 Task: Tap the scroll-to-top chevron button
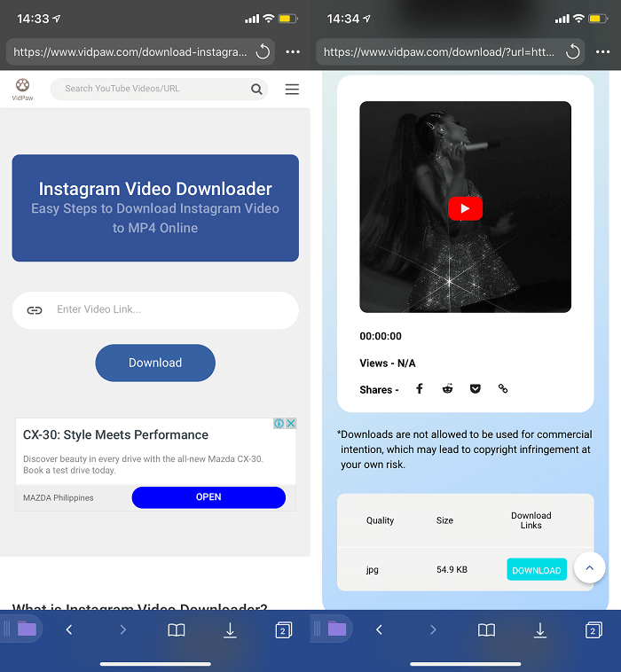590,567
